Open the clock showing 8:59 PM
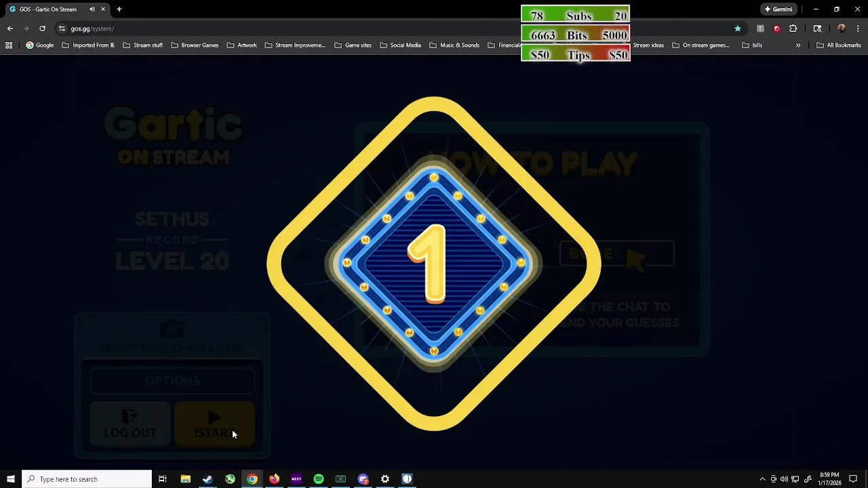Viewport: 868px width, 488px height. point(829,479)
